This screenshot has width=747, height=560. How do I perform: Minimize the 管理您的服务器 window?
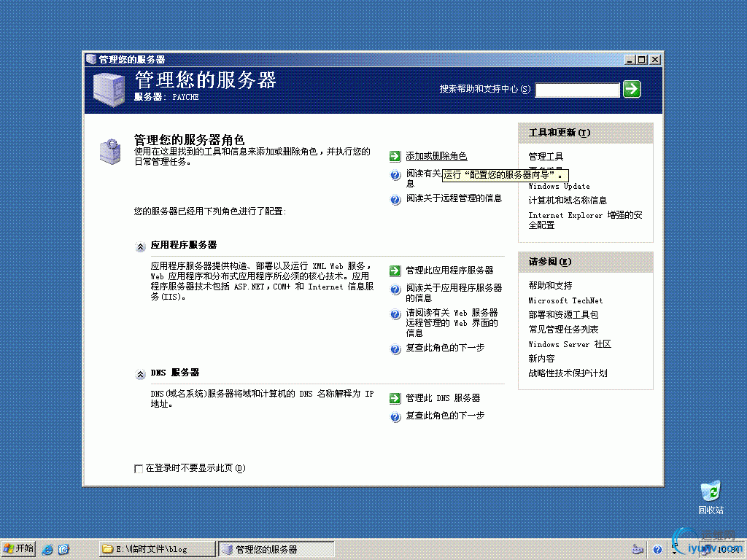coord(630,60)
